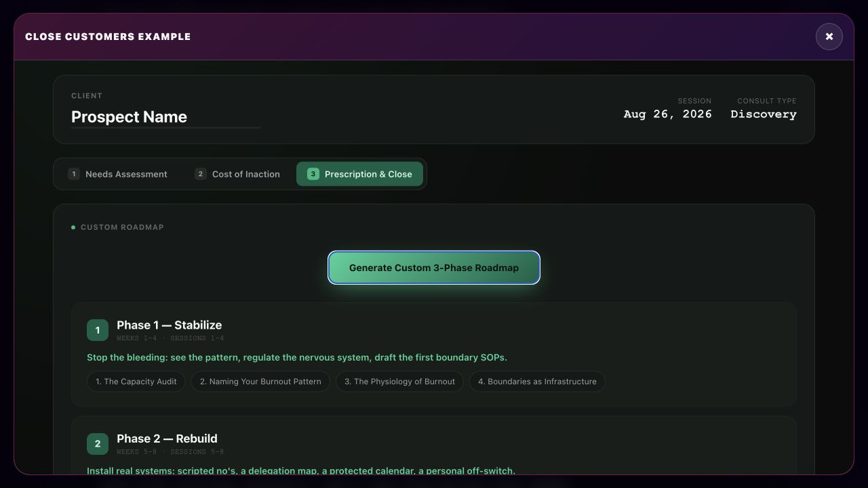Select Boundaries as Infrastructure chip
This screenshot has width=868, height=488.
click(x=537, y=382)
